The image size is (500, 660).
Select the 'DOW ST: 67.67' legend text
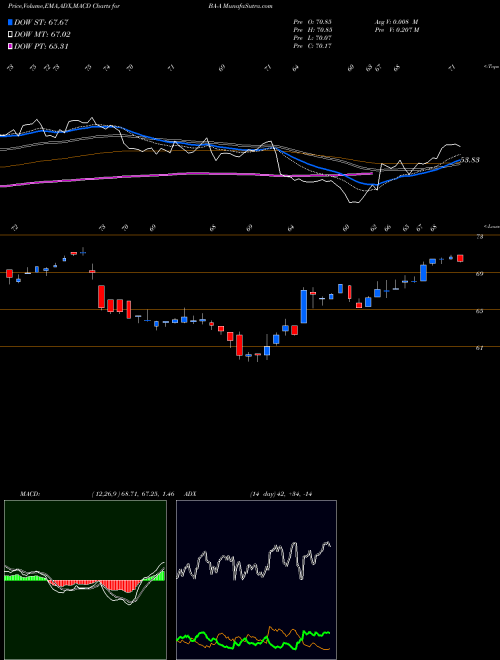pyautogui.click(x=41, y=22)
